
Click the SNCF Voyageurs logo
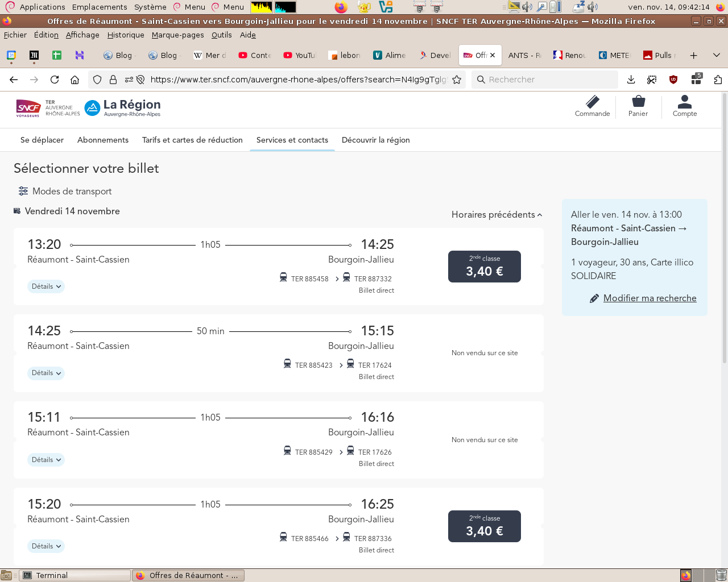pyautogui.click(x=28, y=107)
